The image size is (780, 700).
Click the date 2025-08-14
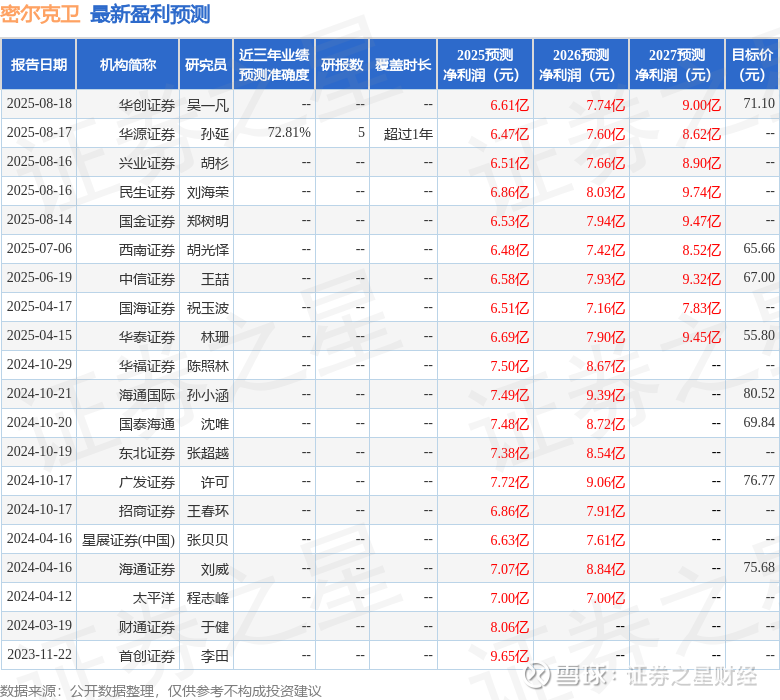click(39, 219)
